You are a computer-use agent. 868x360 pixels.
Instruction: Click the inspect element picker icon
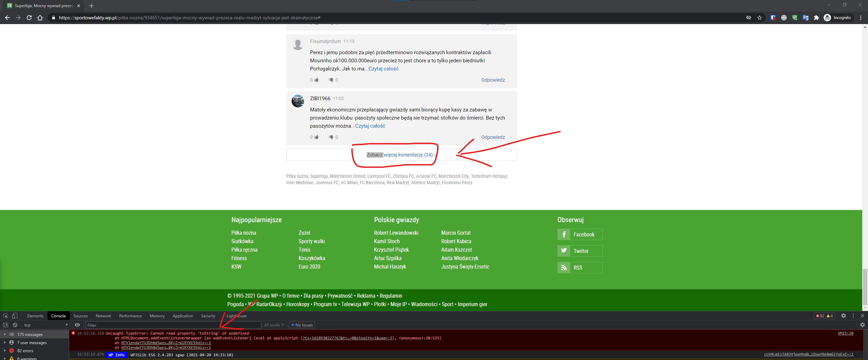[x=5, y=316]
